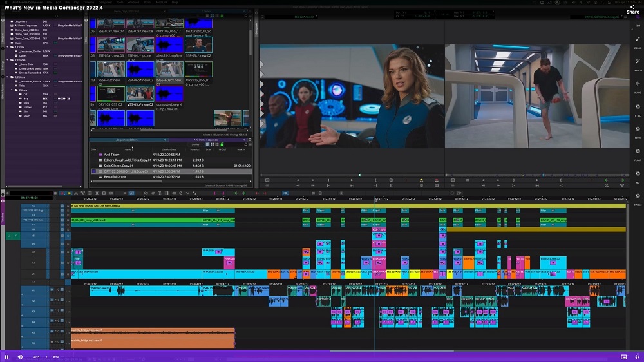The width and height of the screenshot is (644, 362).
Task: Toggle V3 record track selector
Action: point(33,252)
